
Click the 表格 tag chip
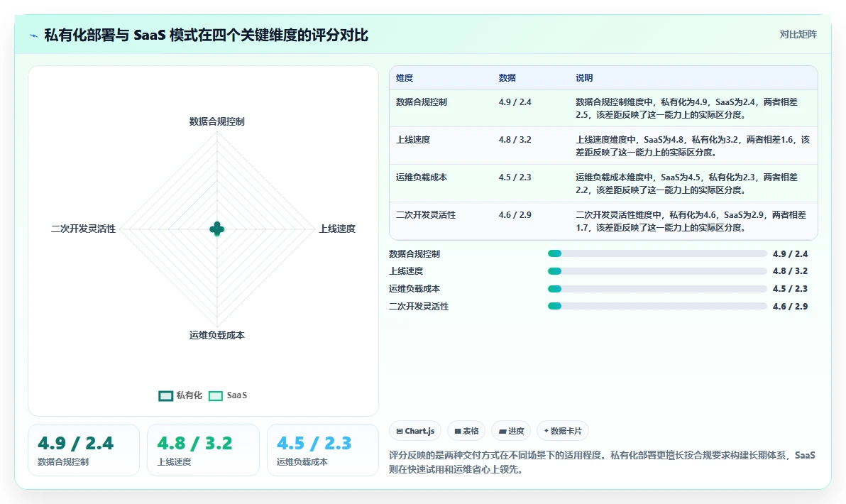pos(466,431)
